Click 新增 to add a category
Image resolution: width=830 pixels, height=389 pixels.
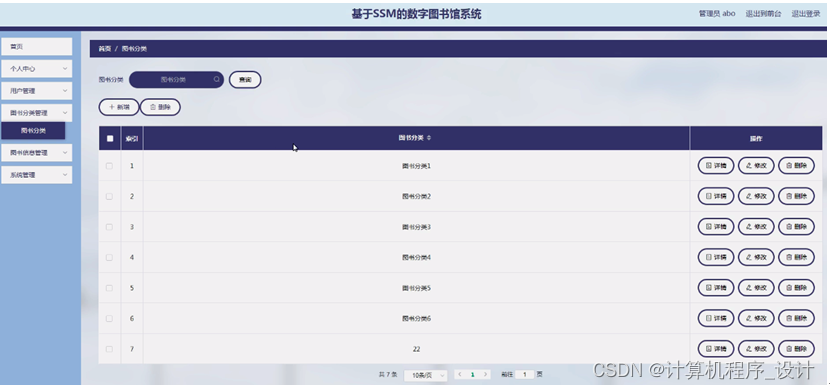click(x=119, y=107)
